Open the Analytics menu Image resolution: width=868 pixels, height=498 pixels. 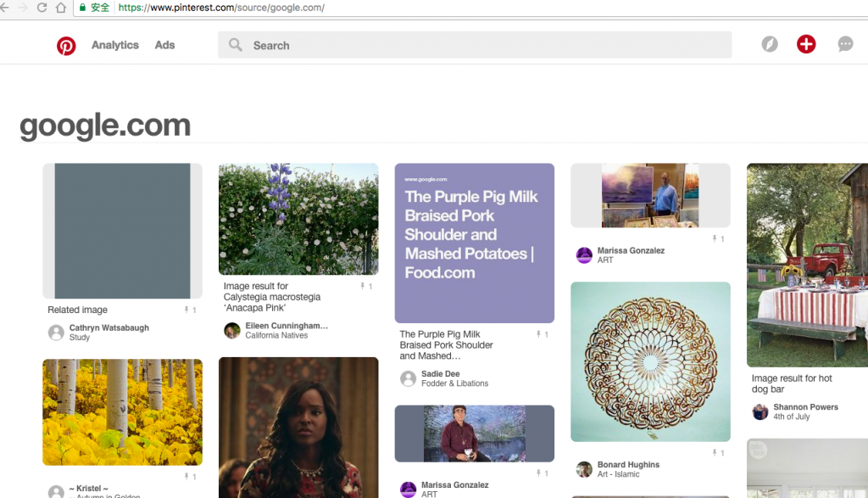115,45
